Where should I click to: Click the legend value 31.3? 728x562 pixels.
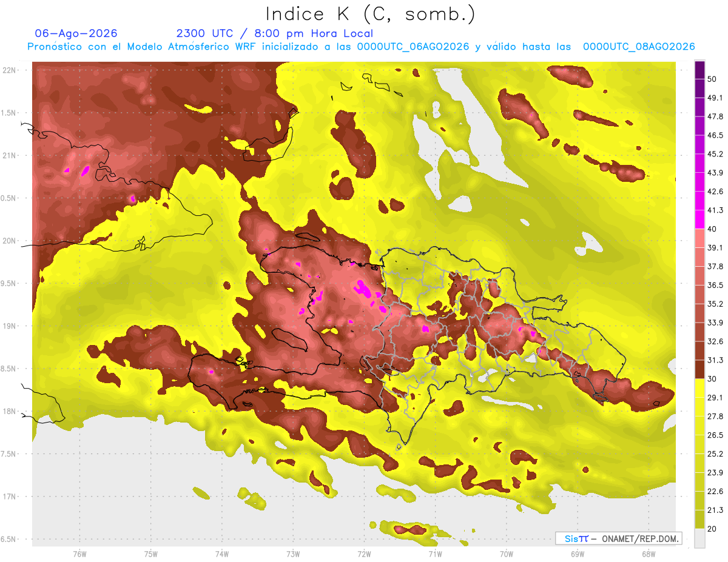click(715, 360)
